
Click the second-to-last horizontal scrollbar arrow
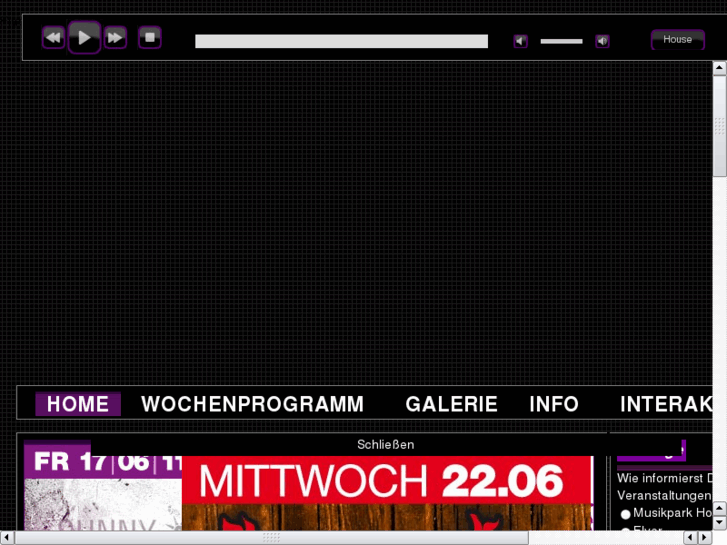(691, 538)
